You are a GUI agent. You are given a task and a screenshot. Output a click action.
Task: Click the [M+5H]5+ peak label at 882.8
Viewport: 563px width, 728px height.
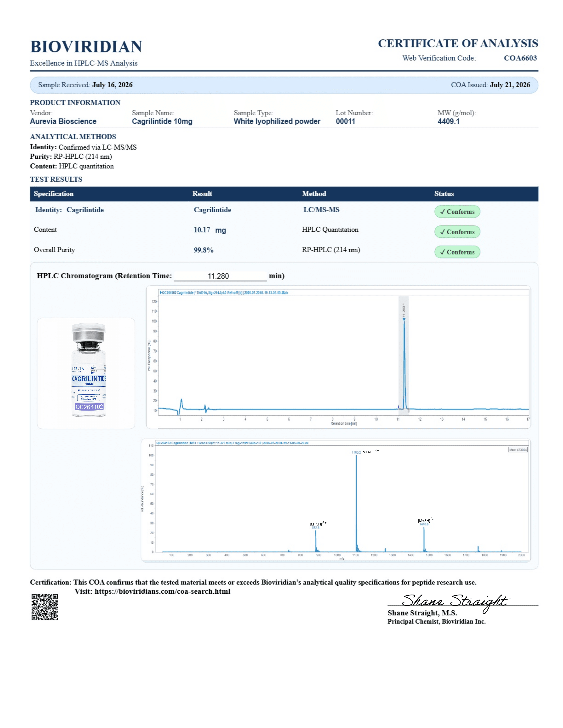point(318,525)
